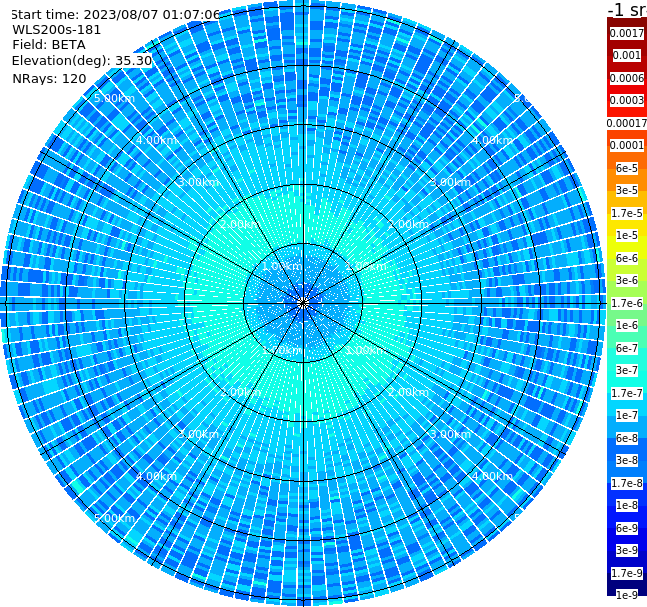Viewport: 647px width, 607px height.
Task: Click the 'Start time: 2023/08/07 01:07:06' text
Action: pyautogui.click(x=116, y=14)
